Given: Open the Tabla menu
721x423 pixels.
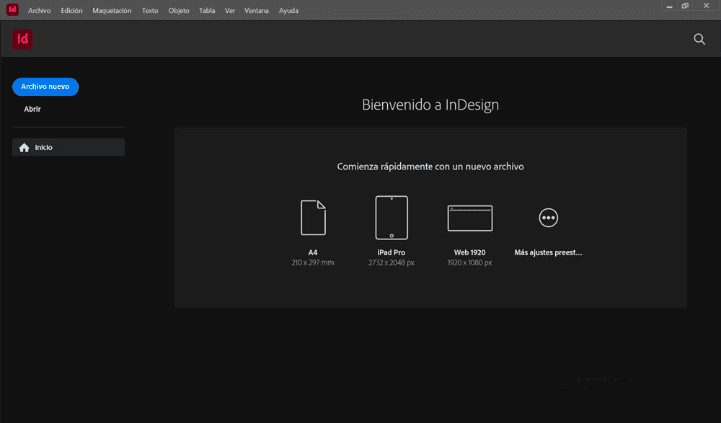Looking at the screenshot, I should point(207,11).
